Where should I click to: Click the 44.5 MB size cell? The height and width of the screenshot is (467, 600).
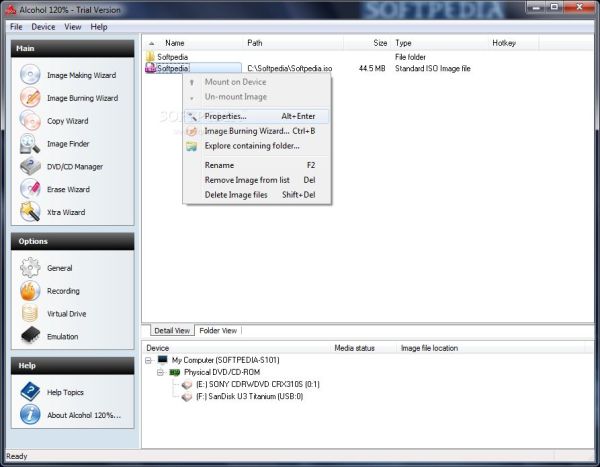(372, 69)
